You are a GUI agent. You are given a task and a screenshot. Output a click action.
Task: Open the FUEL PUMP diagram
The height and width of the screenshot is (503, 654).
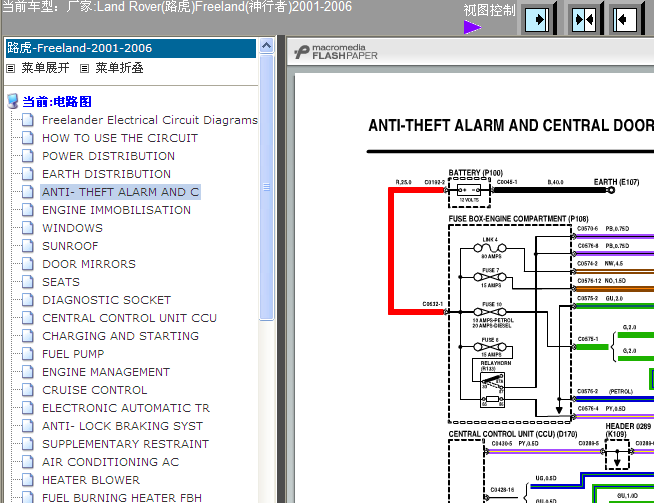click(x=73, y=354)
